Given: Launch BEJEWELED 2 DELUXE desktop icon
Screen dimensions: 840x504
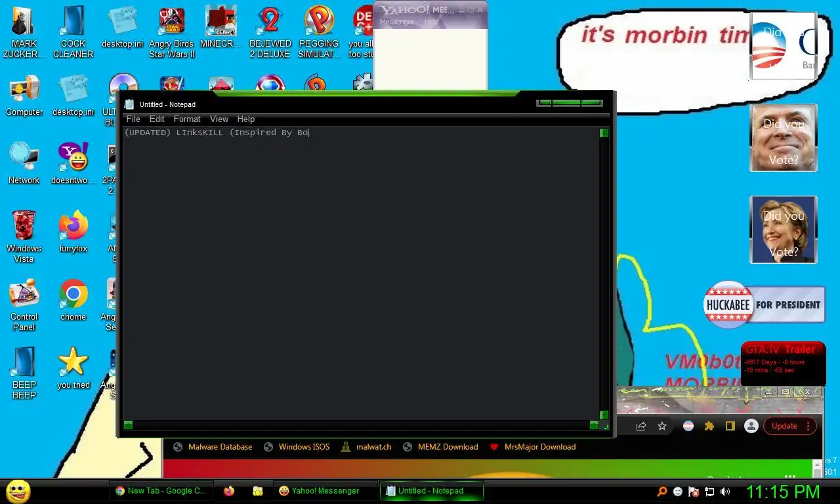Looking at the screenshot, I should (x=270, y=33).
